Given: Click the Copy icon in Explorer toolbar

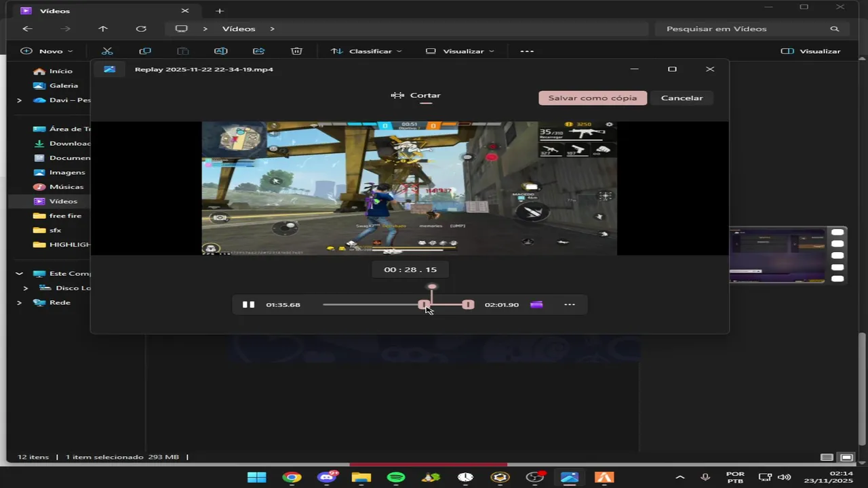Looking at the screenshot, I should point(144,51).
